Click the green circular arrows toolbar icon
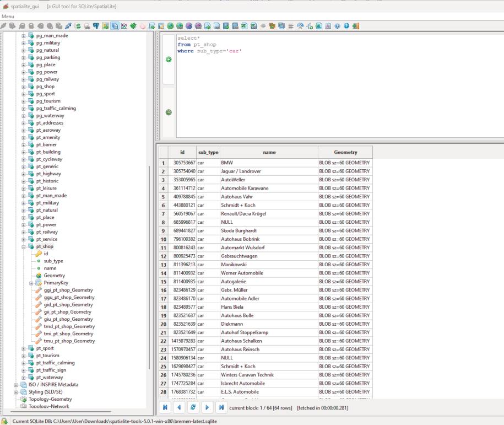The width and height of the screenshot is (504, 425). click(78, 26)
